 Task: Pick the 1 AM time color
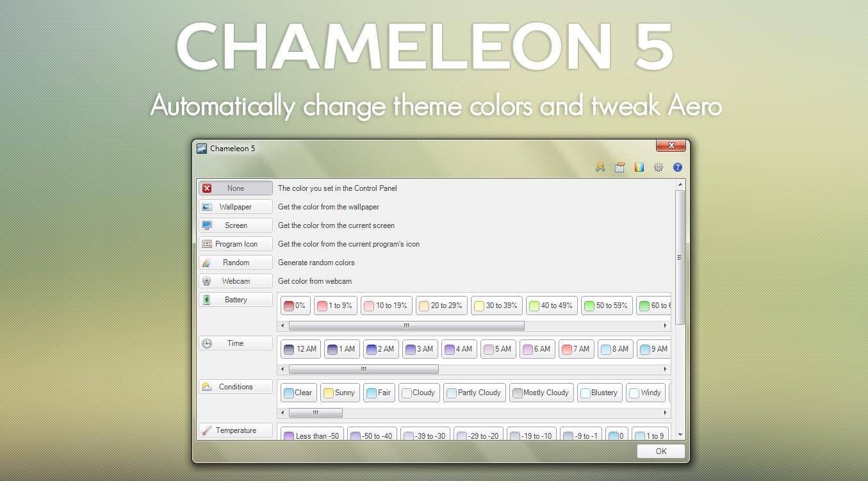tap(342, 349)
